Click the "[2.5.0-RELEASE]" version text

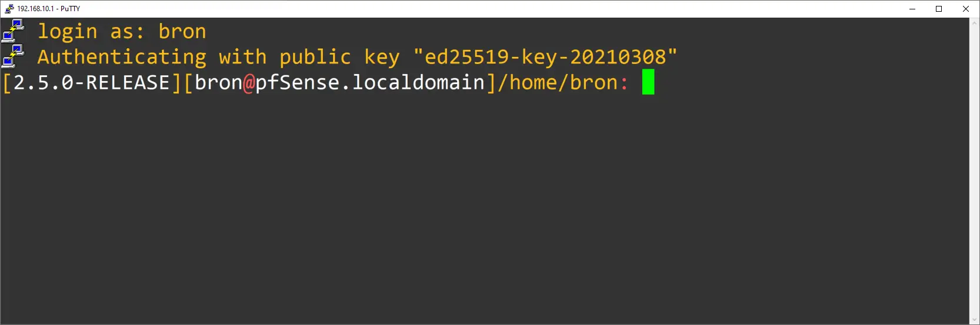(x=92, y=83)
